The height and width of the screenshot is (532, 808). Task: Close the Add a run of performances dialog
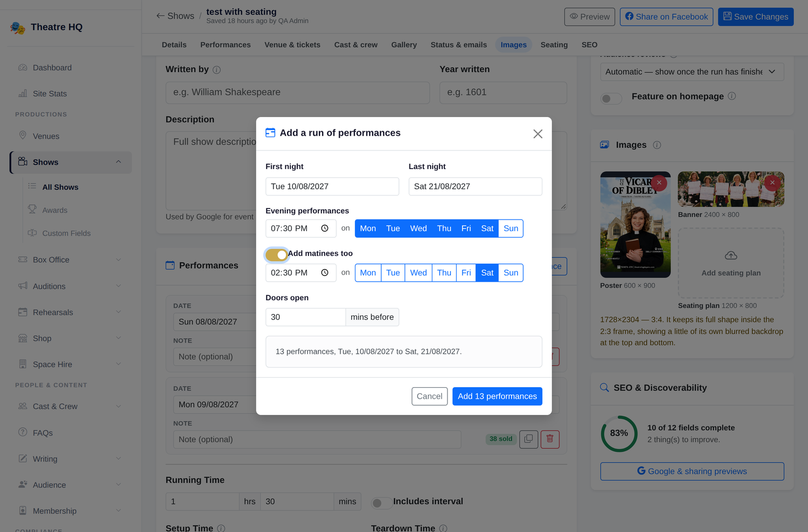click(x=538, y=134)
